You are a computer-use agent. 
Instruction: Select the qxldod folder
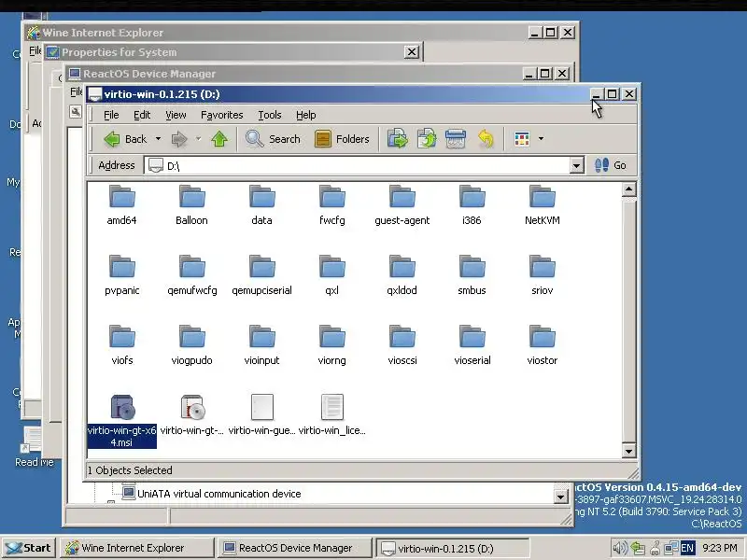pyautogui.click(x=402, y=274)
